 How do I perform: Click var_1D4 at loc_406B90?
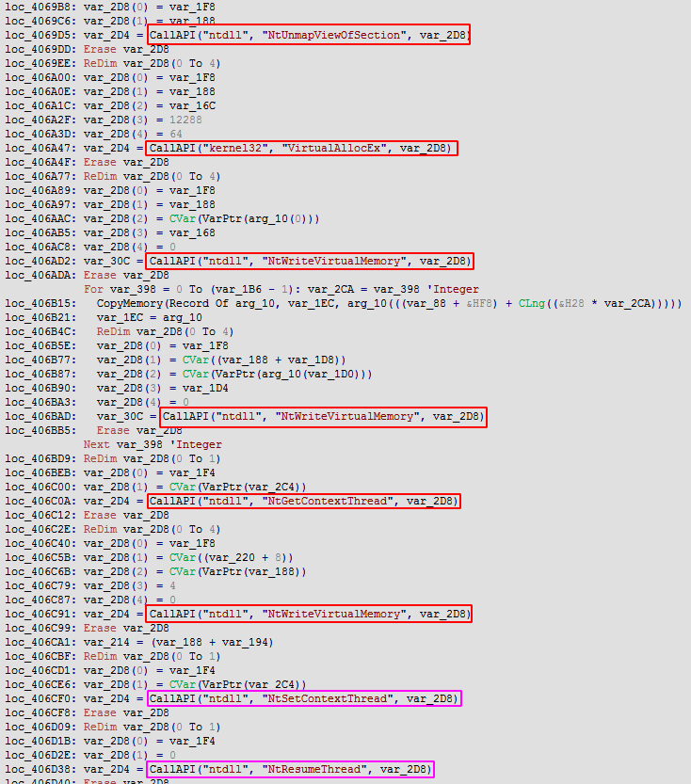(x=205, y=388)
